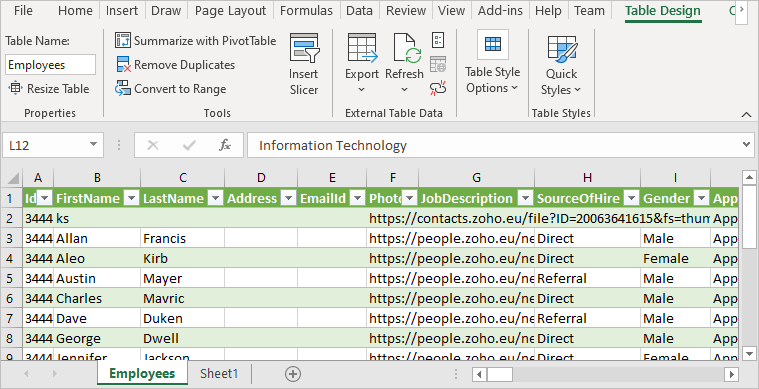Open the Address filter dropdown
The width and height of the screenshot is (759, 389).
pyautogui.click(x=288, y=198)
